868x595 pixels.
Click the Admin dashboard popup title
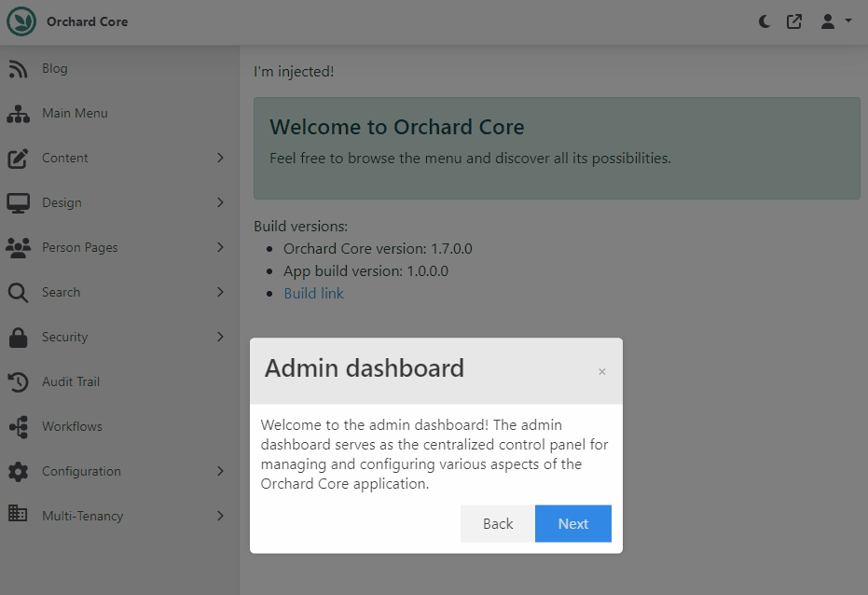(x=365, y=368)
